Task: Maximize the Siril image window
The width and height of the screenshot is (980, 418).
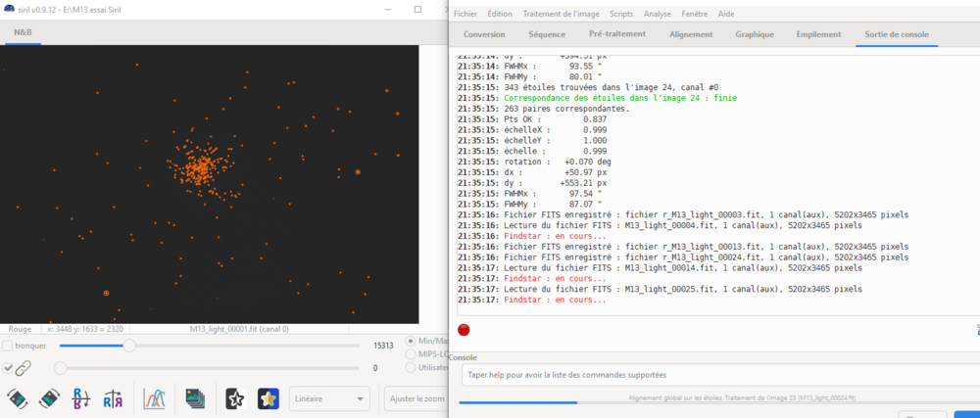Action: pos(417,9)
